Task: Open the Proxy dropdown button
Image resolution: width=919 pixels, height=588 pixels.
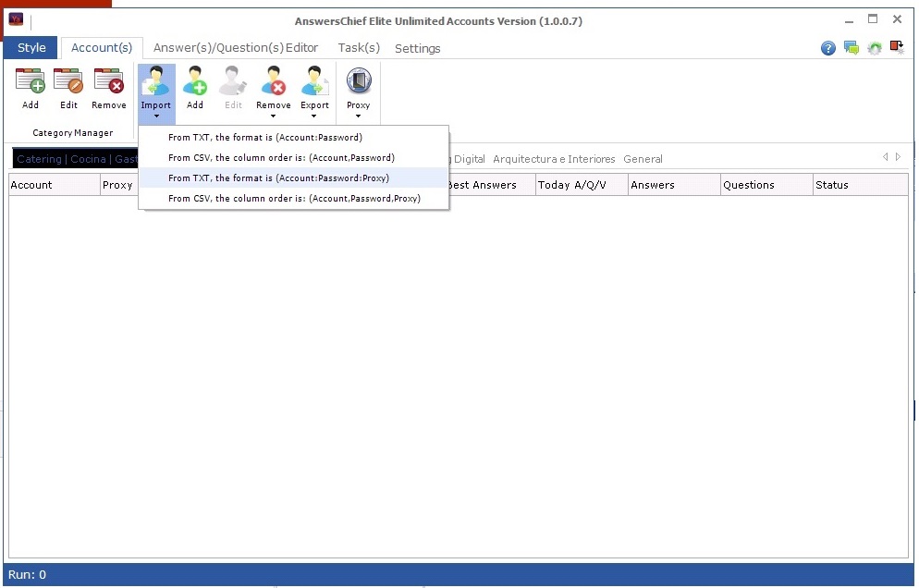Action: (x=358, y=92)
